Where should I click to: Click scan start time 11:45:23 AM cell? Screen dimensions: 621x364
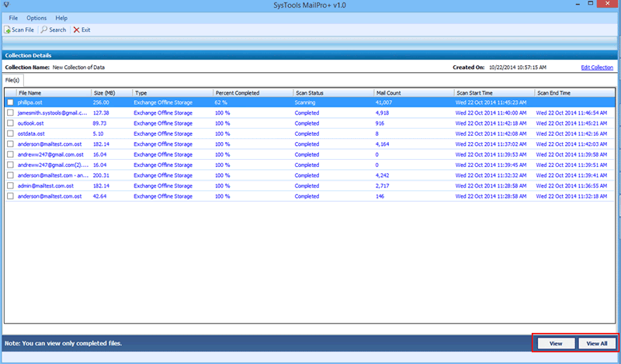[491, 102]
